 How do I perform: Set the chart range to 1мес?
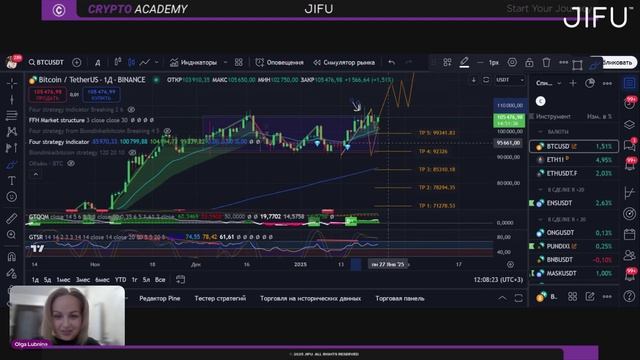(63, 280)
